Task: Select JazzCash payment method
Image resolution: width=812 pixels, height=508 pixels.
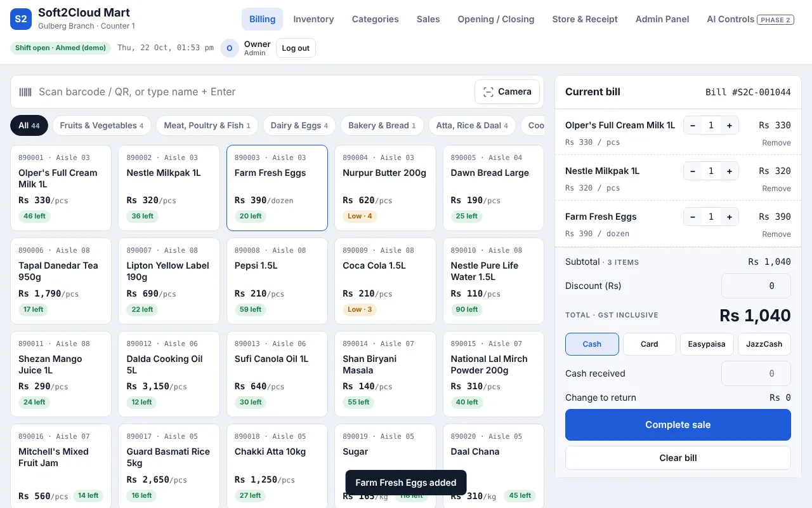Action: [x=764, y=344]
